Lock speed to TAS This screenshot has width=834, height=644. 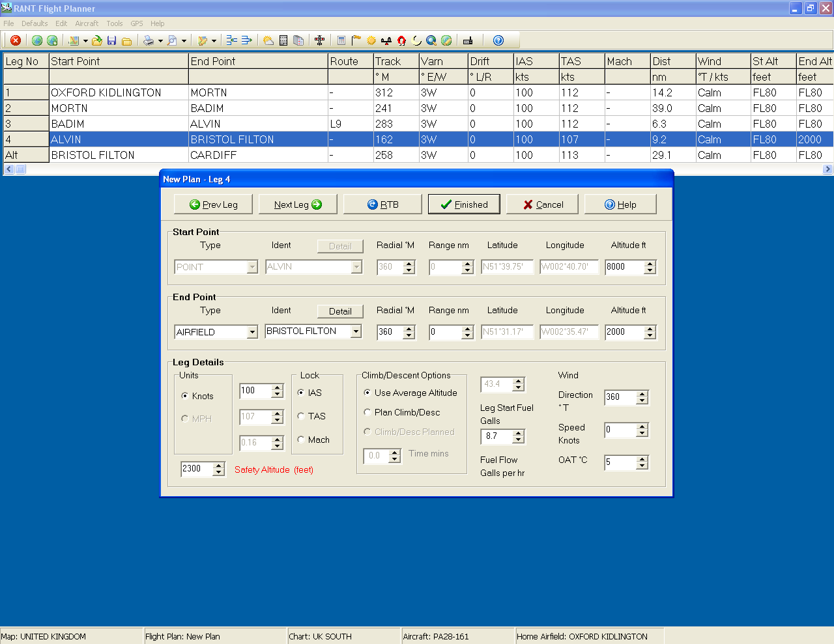301,416
